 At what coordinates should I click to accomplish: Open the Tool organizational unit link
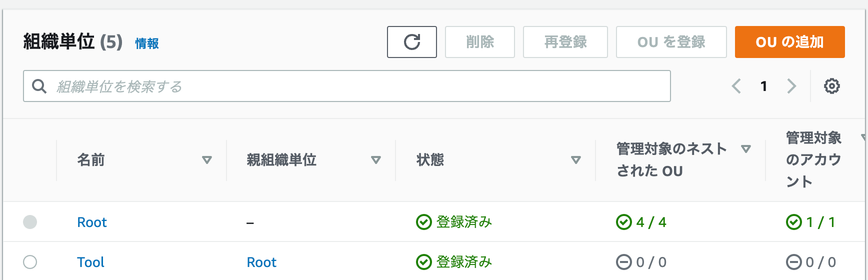click(x=90, y=262)
